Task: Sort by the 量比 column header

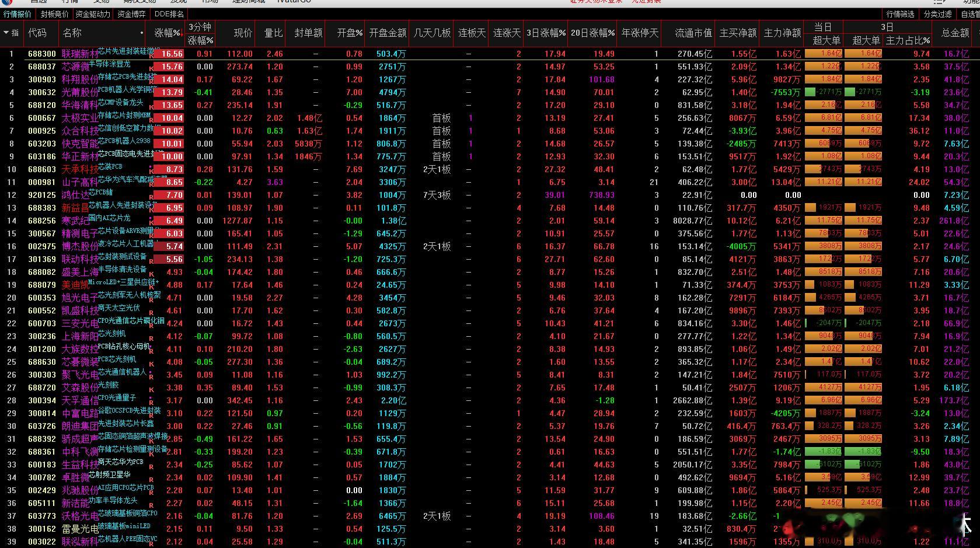Action: [273, 33]
